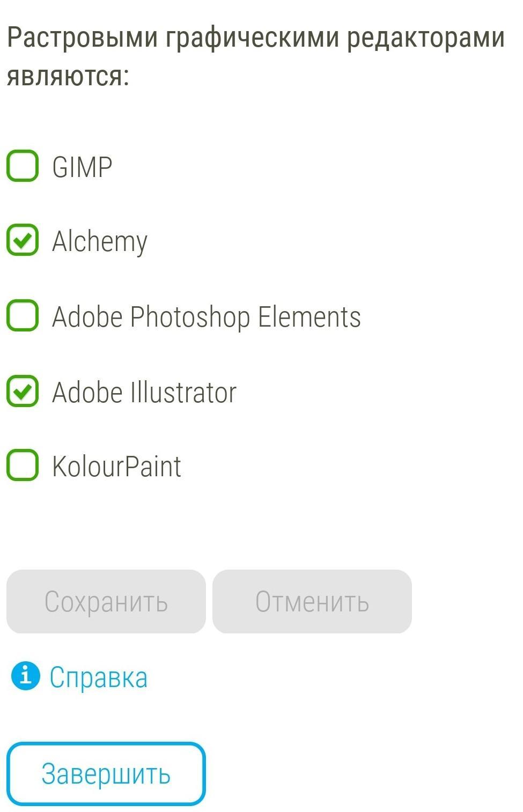Click the word 'Elements' in the third option
Viewport: 523px width, 812px height.
pyautogui.click(x=309, y=316)
